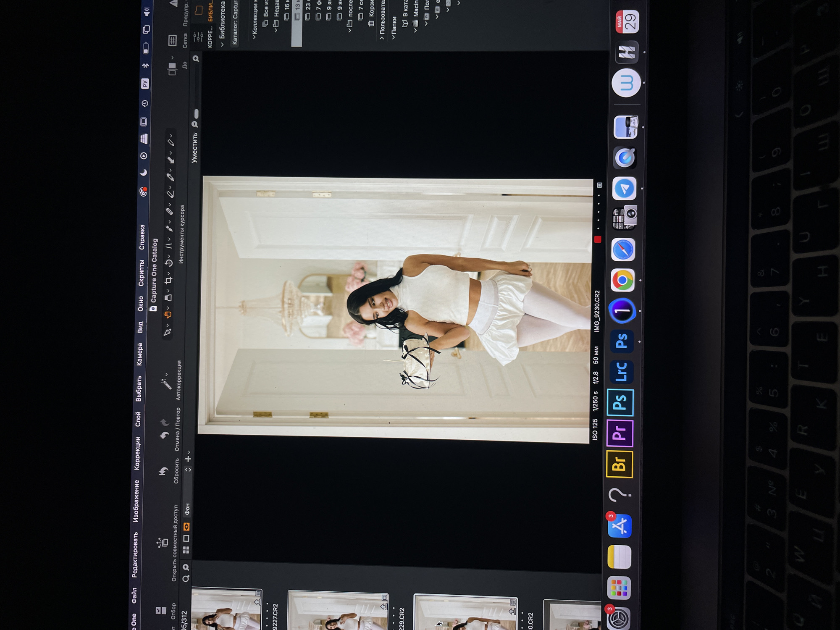The height and width of the screenshot is (630, 840).
Task: Switch to single viewer mode icon
Action: (x=186, y=538)
